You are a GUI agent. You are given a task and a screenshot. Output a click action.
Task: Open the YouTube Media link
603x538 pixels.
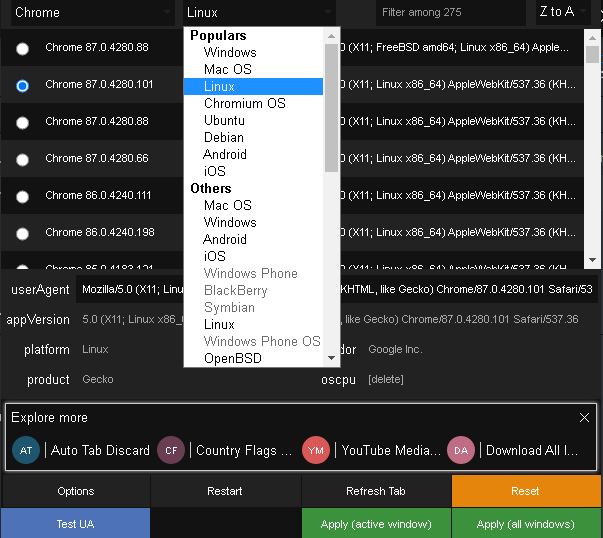(391, 450)
